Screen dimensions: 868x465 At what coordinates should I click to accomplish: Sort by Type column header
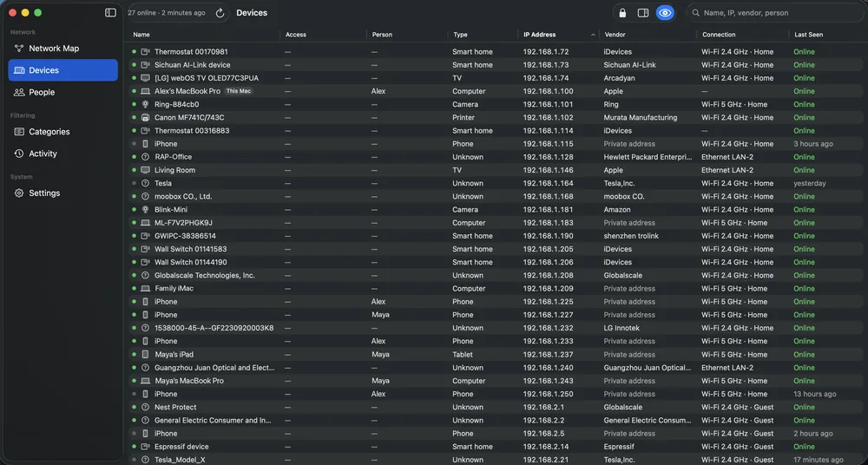tap(461, 35)
